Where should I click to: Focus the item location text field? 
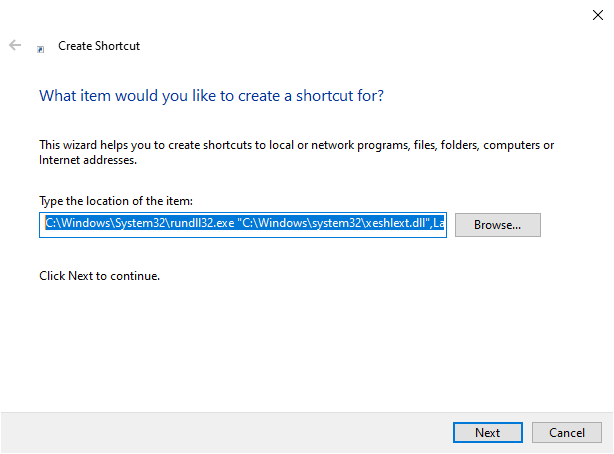pos(243,225)
